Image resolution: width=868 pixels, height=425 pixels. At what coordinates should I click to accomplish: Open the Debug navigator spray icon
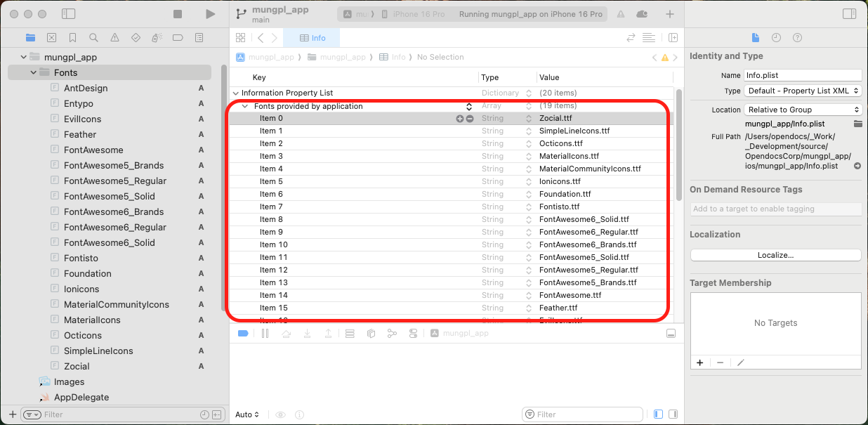pos(157,38)
